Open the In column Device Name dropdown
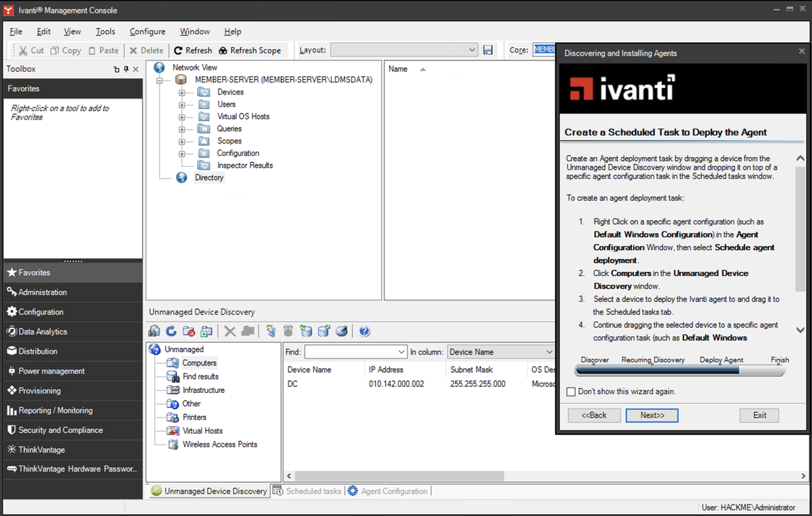Viewport: 812px width, 516px height. [549, 351]
